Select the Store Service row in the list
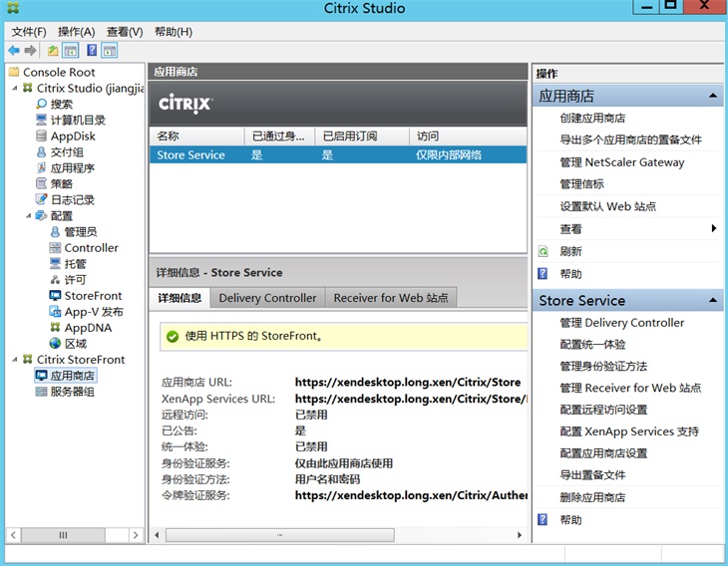This screenshot has width=728, height=566. tap(338, 154)
